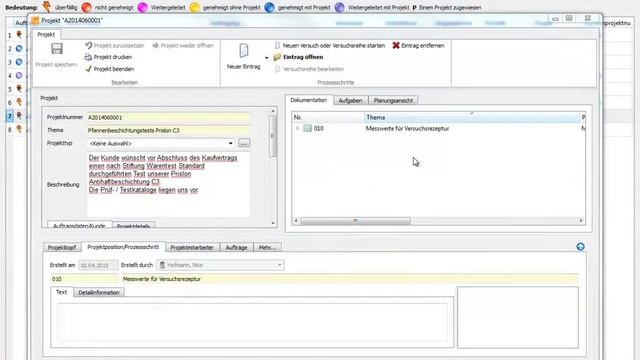Open the Projektkopf tab
This screenshot has width=640, height=360.
(62, 247)
